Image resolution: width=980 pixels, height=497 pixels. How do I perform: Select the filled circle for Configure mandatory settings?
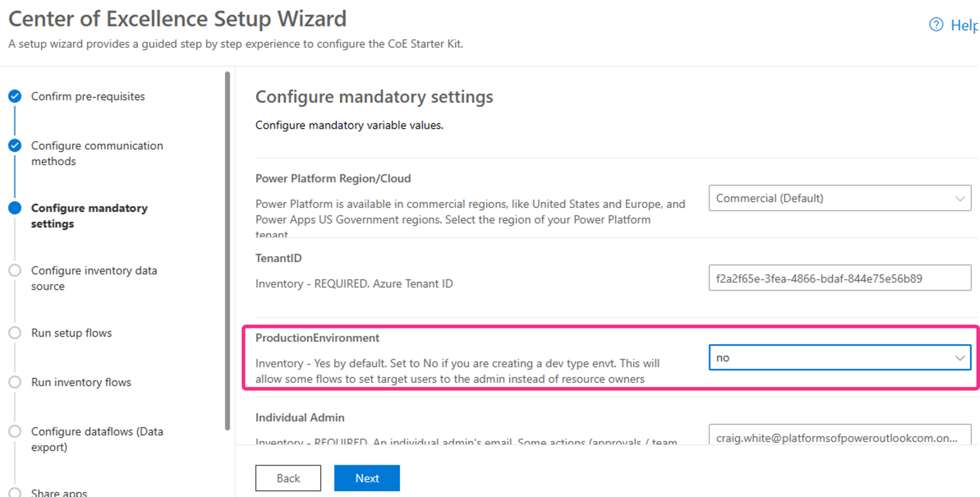click(x=15, y=208)
